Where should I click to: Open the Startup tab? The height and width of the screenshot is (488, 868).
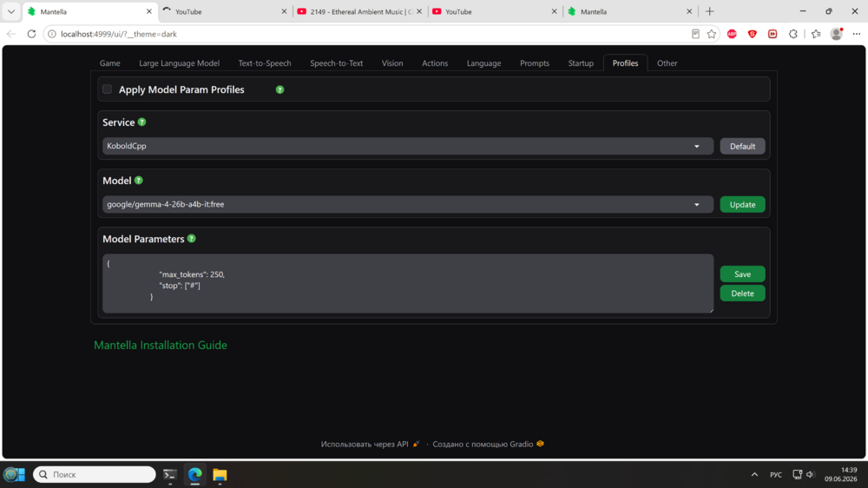tap(581, 63)
